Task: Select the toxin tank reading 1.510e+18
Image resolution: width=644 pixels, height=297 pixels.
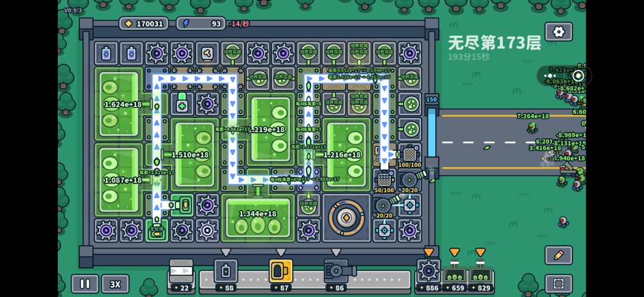Action: coord(195,154)
